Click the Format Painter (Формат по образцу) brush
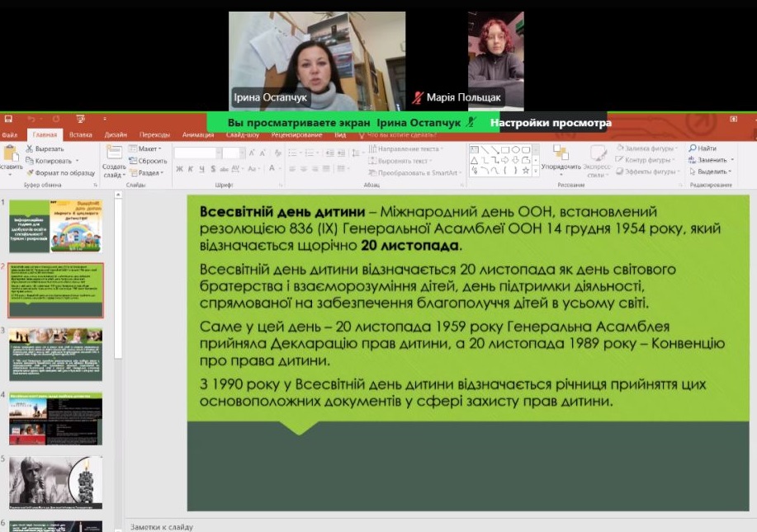 pyautogui.click(x=30, y=172)
